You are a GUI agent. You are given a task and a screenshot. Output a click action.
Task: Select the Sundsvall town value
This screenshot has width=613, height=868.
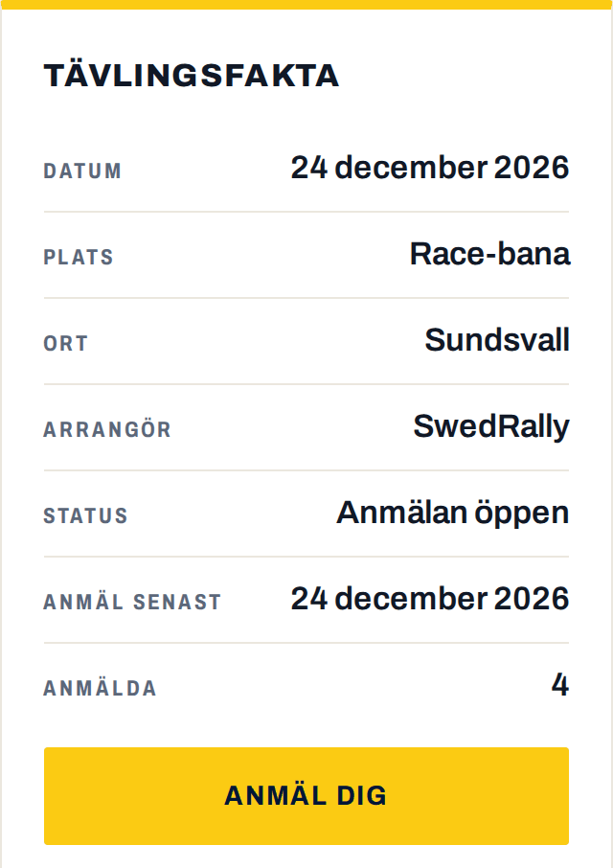pyautogui.click(x=497, y=340)
